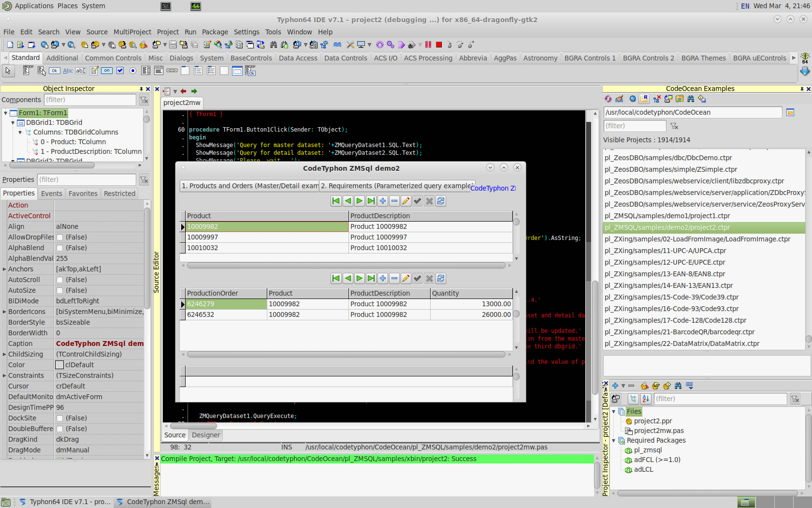The image size is (812, 508).
Task: Click the CodeTyphon ZMSql demo taskbar button
Action: [163, 502]
